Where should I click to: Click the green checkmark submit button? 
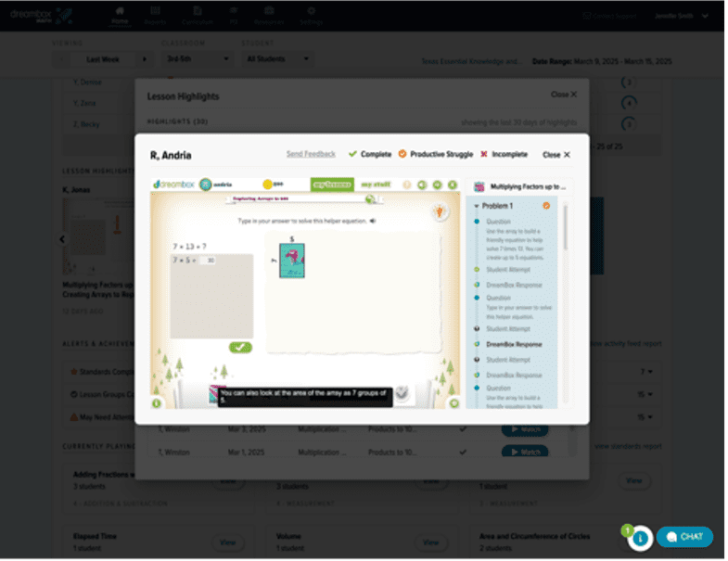pyautogui.click(x=240, y=348)
